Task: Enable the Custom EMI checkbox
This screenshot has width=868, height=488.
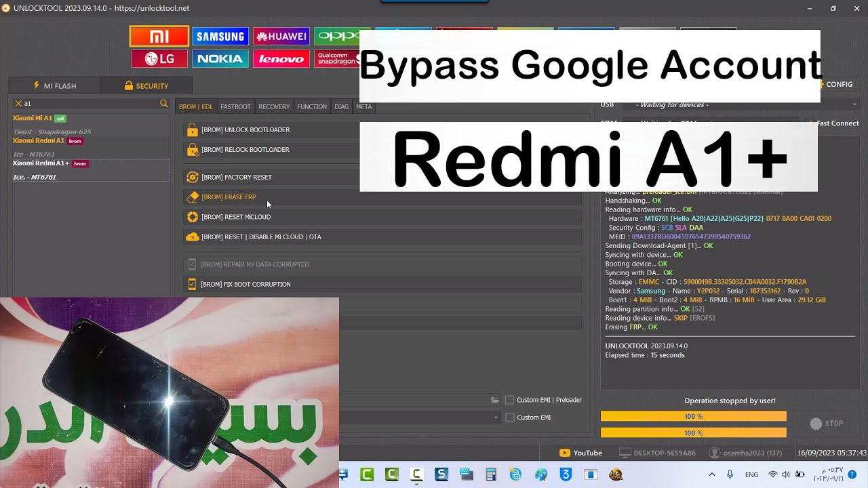Action: (x=509, y=418)
